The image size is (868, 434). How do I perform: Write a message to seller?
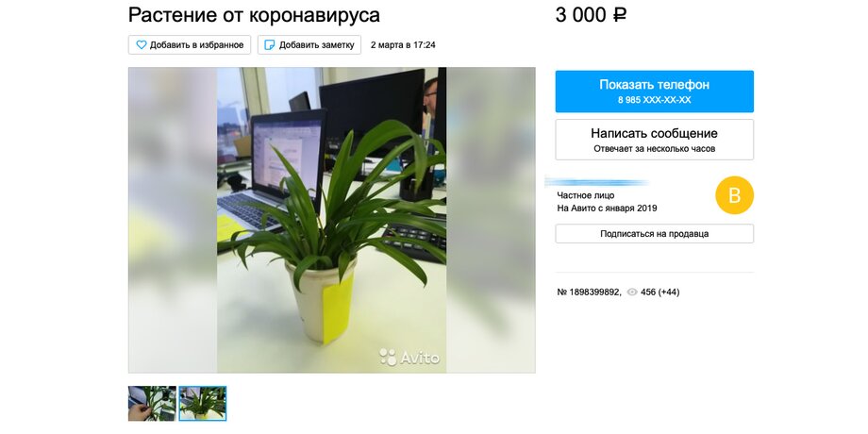tap(655, 140)
